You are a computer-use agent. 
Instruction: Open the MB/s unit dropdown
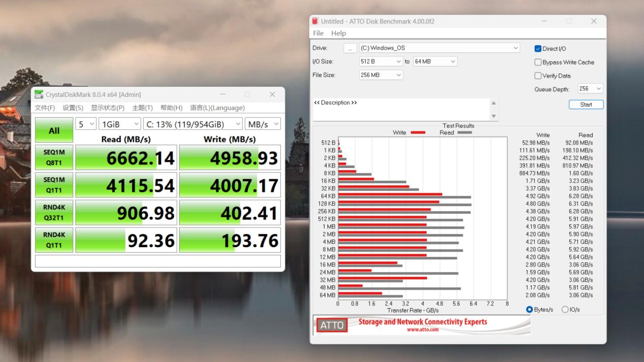pos(263,124)
